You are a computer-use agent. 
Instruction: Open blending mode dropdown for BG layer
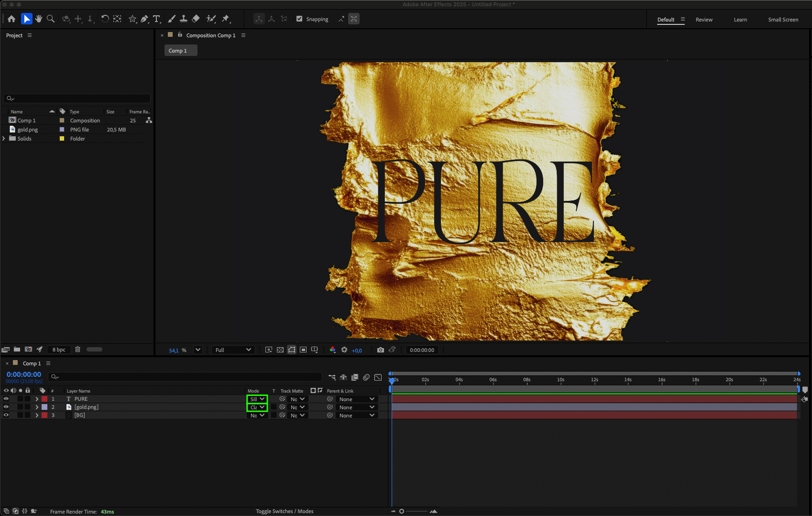click(257, 416)
